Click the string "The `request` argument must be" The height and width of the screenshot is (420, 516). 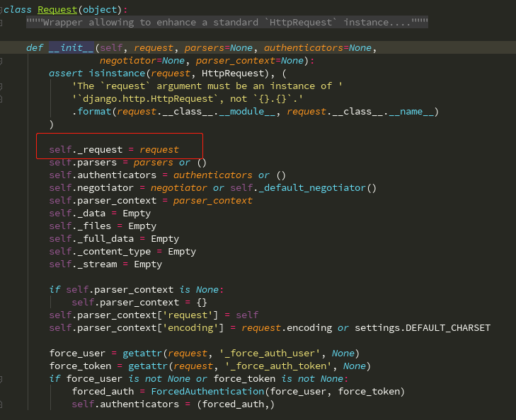pyautogui.click(x=207, y=86)
